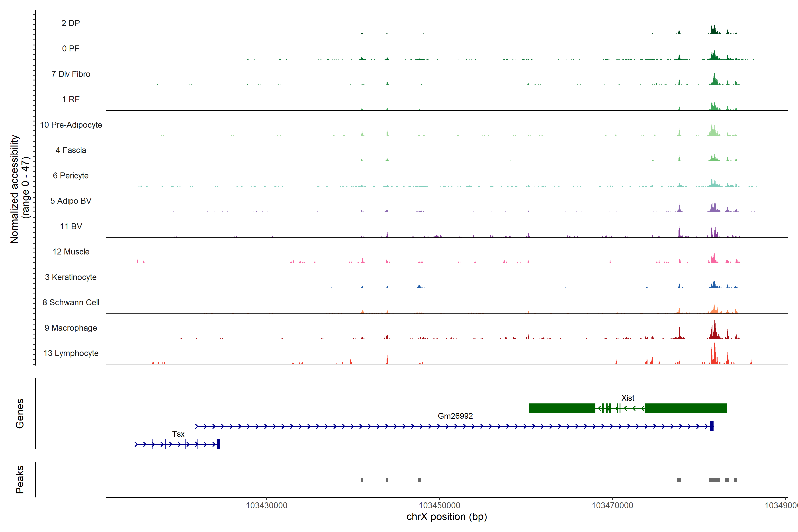Select the 8 Schwann Cell track label

click(x=70, y=302)
